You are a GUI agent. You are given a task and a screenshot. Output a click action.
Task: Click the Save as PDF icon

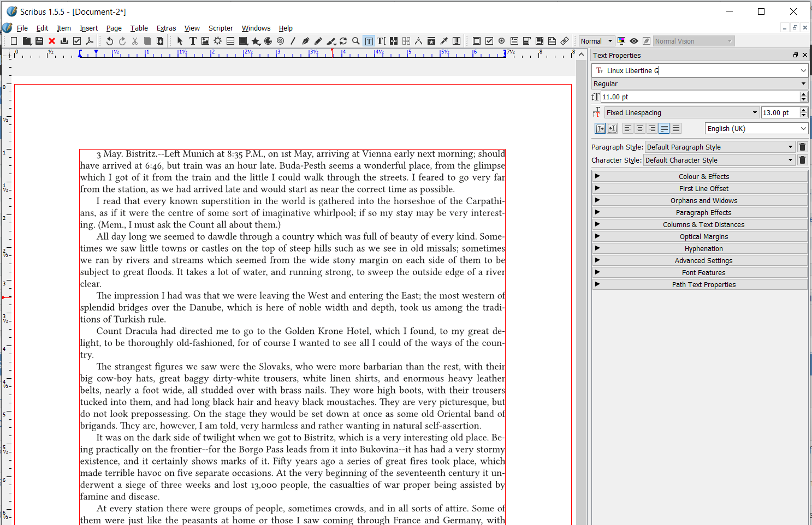90,41
